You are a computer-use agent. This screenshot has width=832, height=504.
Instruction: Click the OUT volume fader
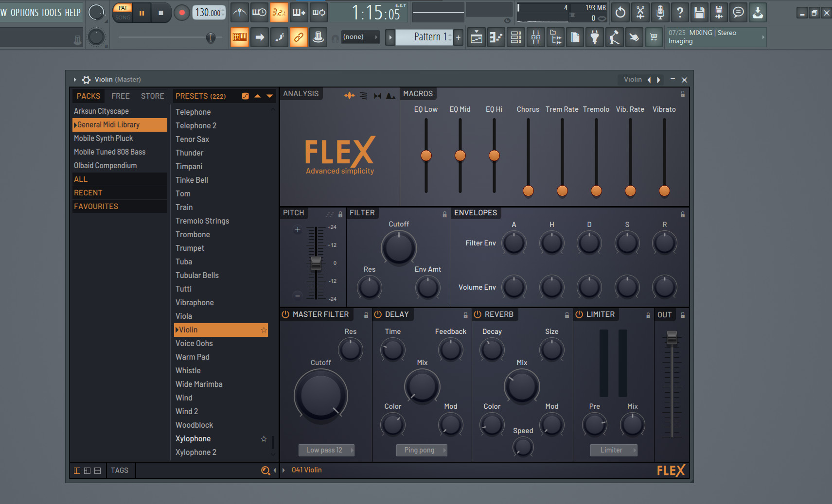[672, 337]
